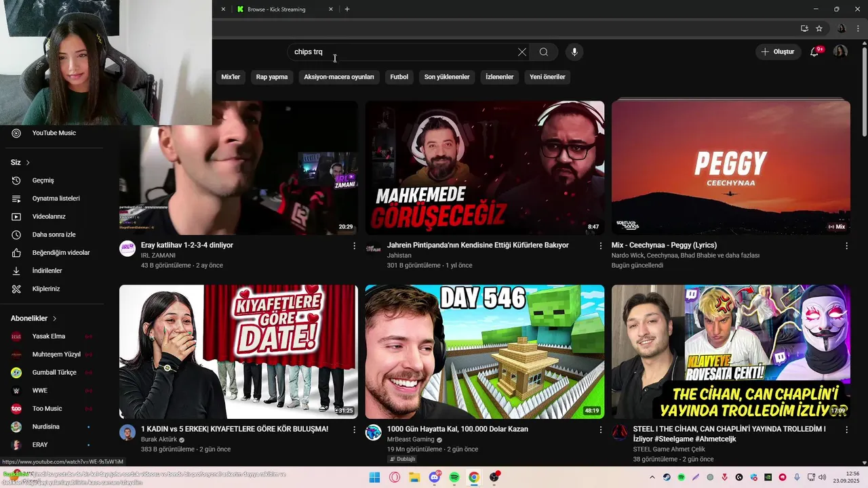Open the Too Music channel avatar

pyautogui.click(x=16, y=409)
